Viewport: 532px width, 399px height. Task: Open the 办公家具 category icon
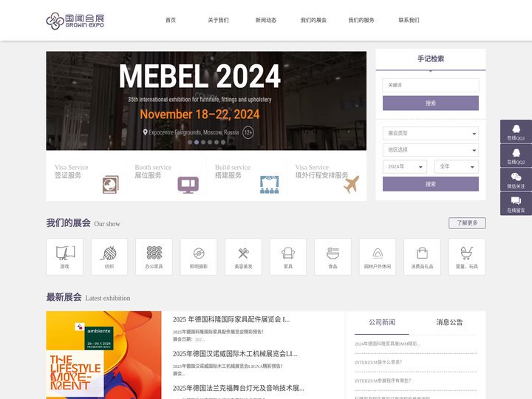pos(154,256)
